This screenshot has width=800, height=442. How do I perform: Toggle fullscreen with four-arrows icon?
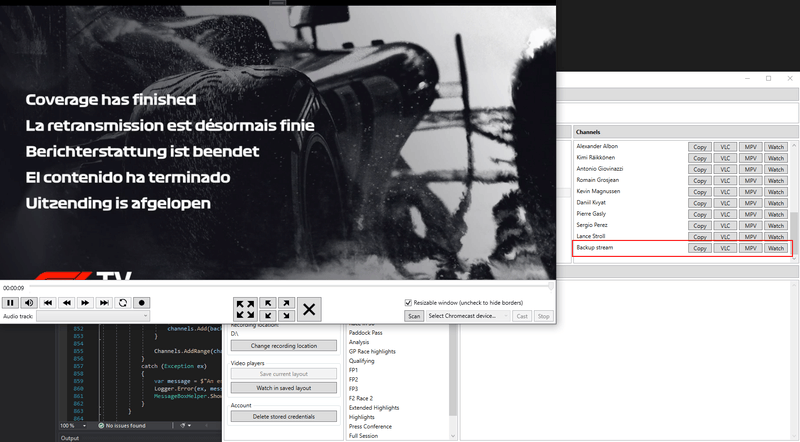pos(245,309)
